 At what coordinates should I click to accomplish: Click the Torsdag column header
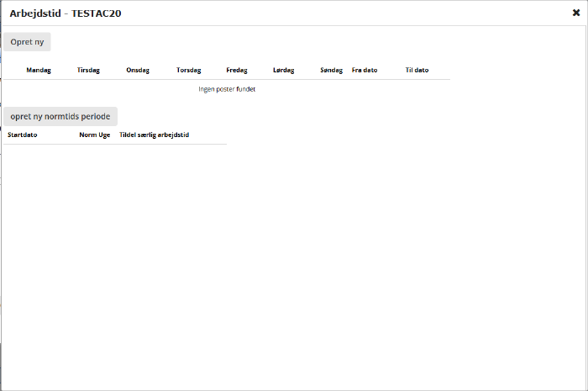[188, 71]
